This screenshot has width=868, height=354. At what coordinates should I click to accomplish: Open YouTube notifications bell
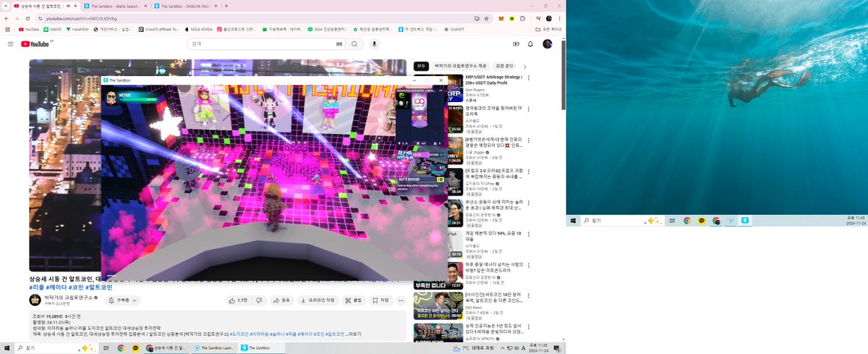click(530, 44)
